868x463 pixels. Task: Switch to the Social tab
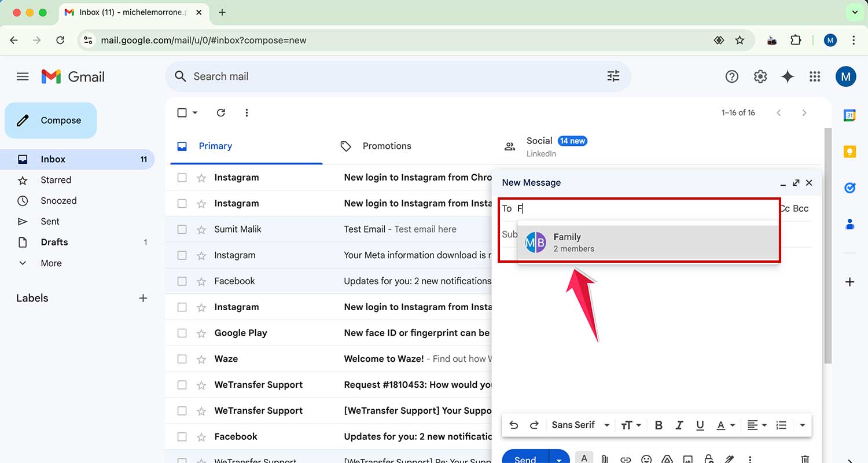[539, 141]
